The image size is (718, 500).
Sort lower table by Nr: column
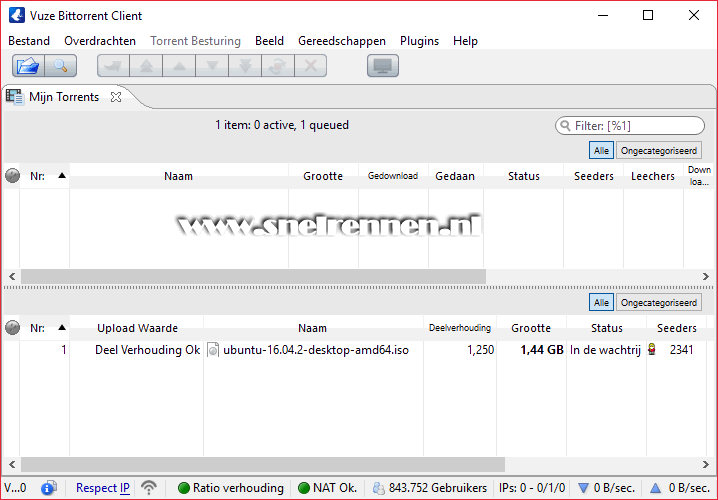44,328
